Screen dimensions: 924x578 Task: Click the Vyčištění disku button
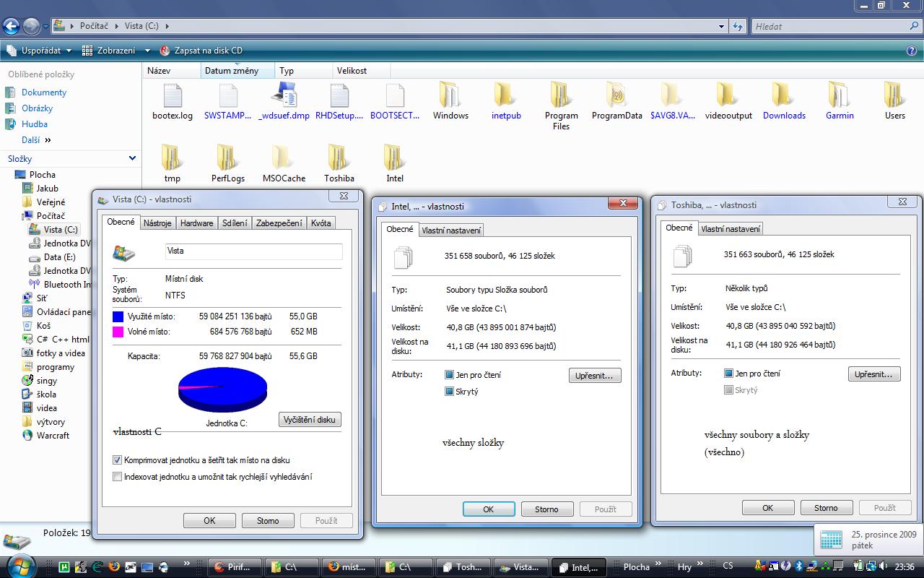click(x=310, y=420)
